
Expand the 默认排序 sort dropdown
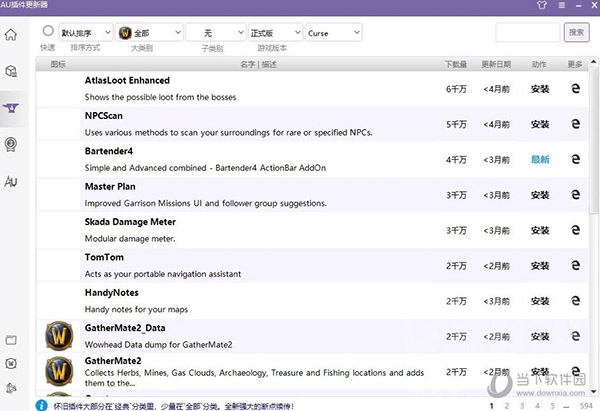point(86,33)
